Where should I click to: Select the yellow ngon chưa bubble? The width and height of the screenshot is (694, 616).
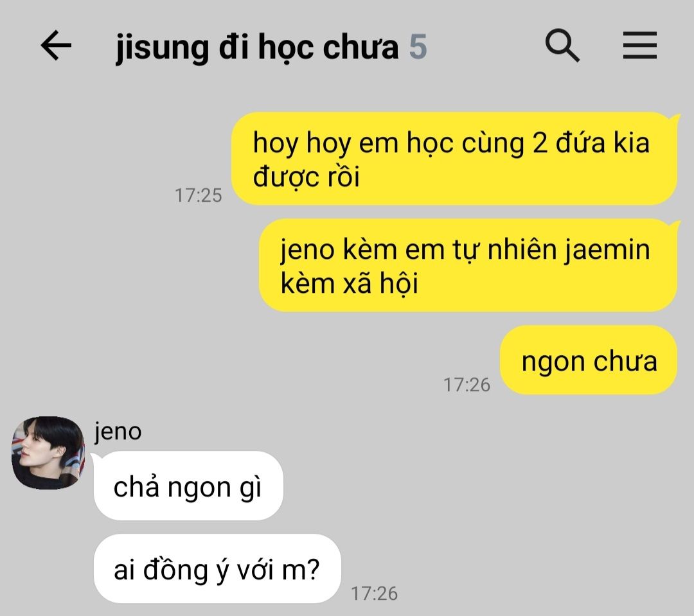click(x=589, y=360)
